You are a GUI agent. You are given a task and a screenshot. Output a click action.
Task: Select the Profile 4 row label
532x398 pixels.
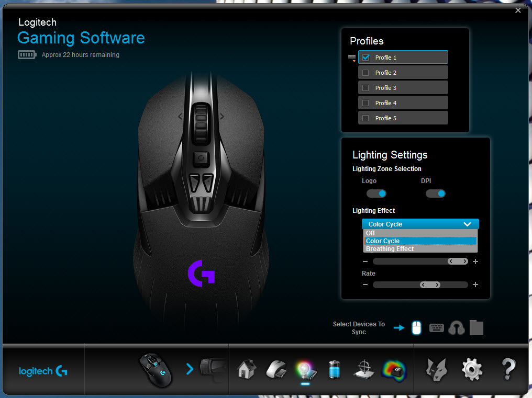(386, 103)
